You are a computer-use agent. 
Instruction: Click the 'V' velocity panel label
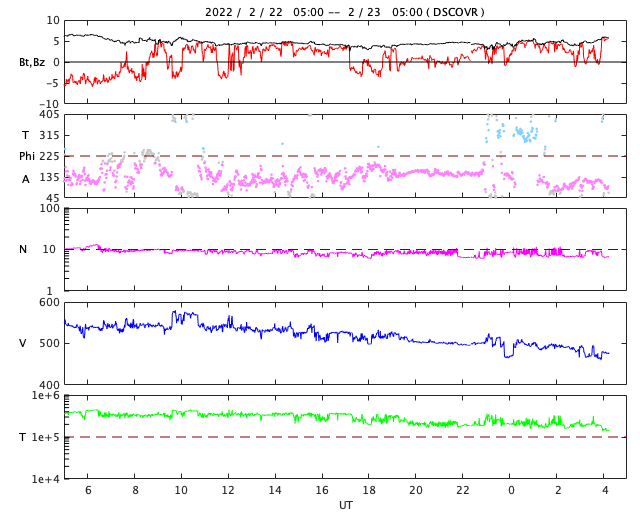coord(23,343)
